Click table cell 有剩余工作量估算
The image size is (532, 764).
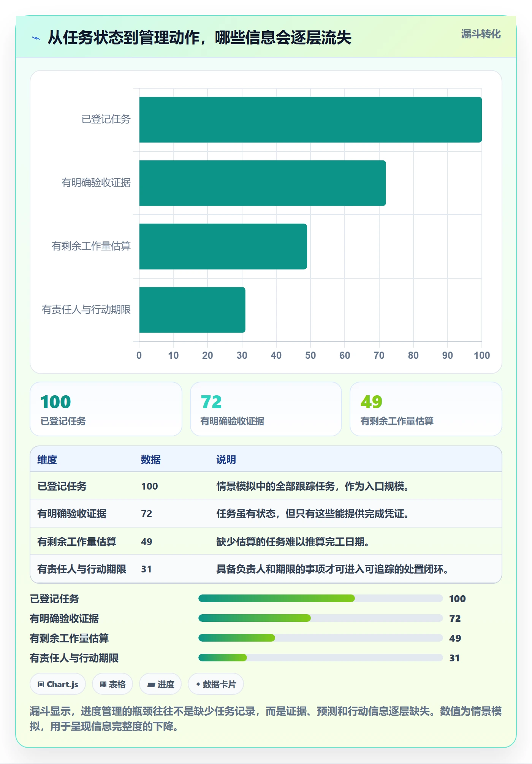[77, 542]
